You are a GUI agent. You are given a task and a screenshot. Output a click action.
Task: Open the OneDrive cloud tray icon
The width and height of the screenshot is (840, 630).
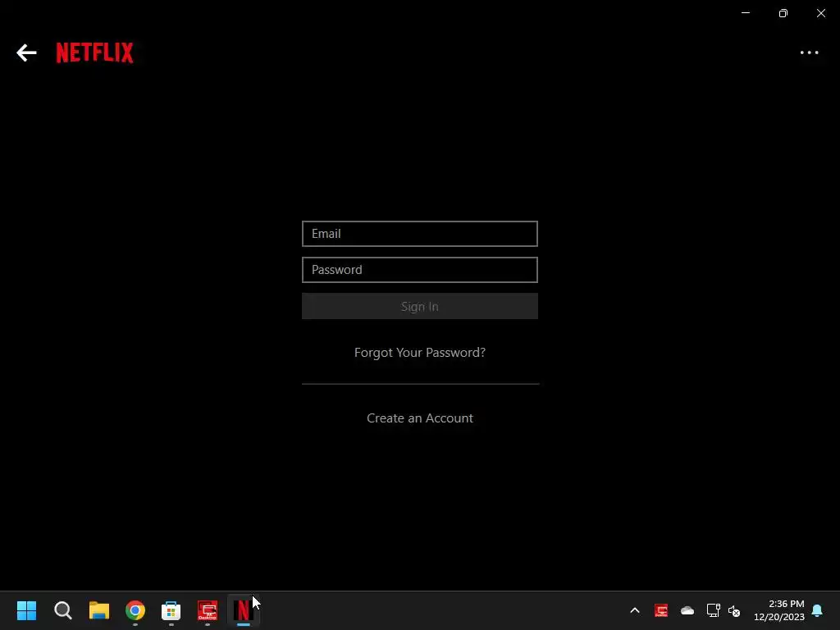point(687,610)
